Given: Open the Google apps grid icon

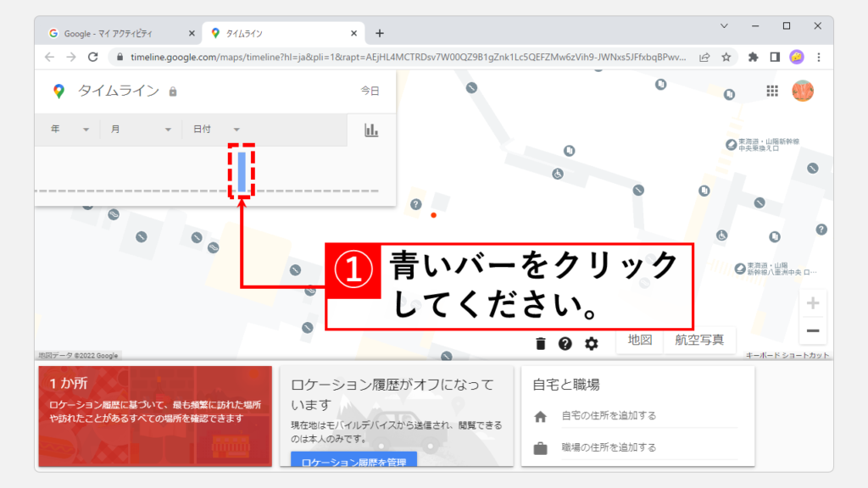Looking at the screenshot, I should (772, 91).
